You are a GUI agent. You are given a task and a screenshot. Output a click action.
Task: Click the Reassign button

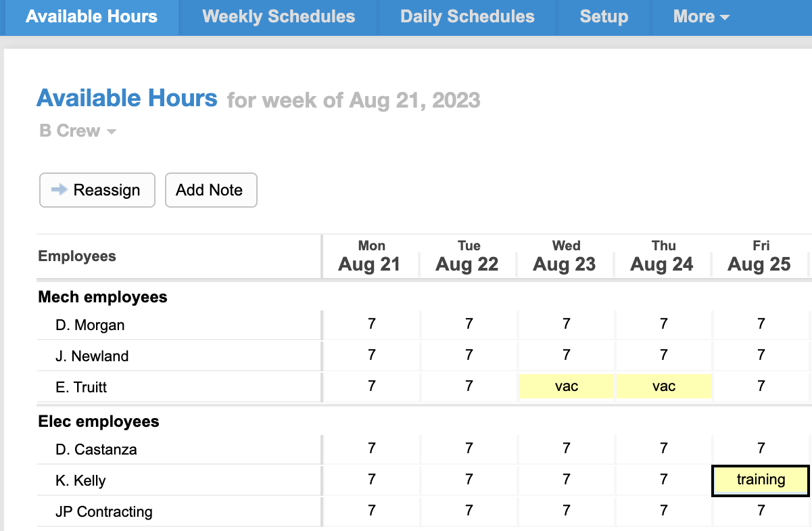click(x=97, y=190)
